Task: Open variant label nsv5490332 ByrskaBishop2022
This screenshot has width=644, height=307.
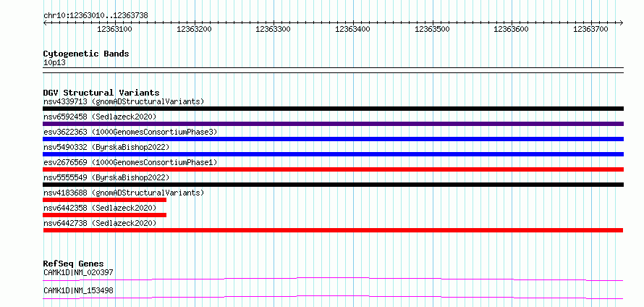Action: tap(106, 147)
